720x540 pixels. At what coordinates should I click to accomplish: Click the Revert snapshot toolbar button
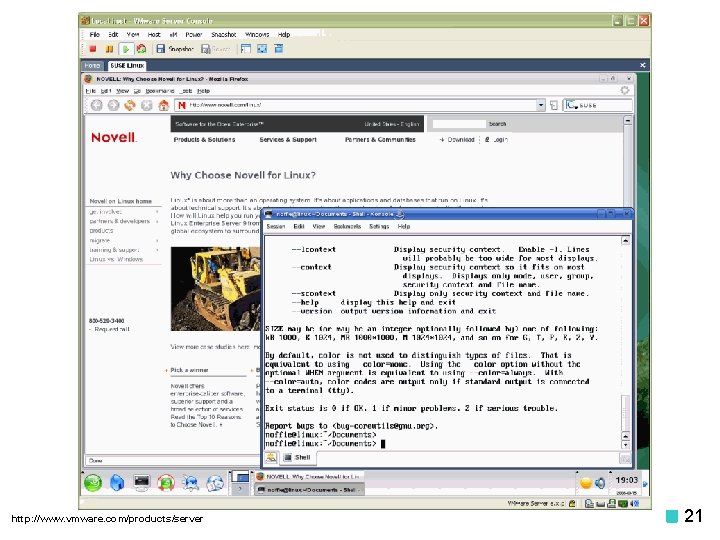coord(216,49)
